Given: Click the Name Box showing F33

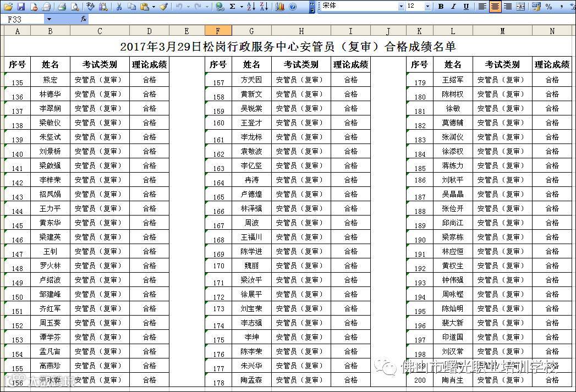Looking at the screenshot, I should pyautogui.click(x=24, y=19).
